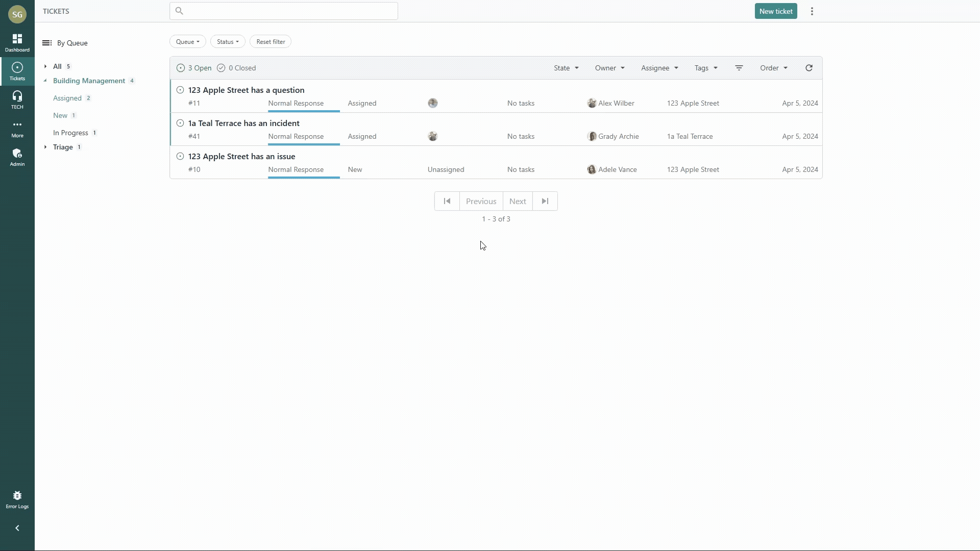The image size is (980, 551).
Task: Click status circle of ticket #10
Action: [x=180, y=156]
